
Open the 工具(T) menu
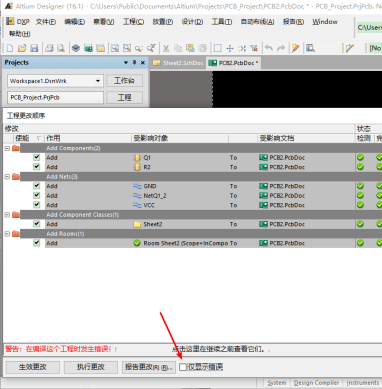click(x=222, y=22)
